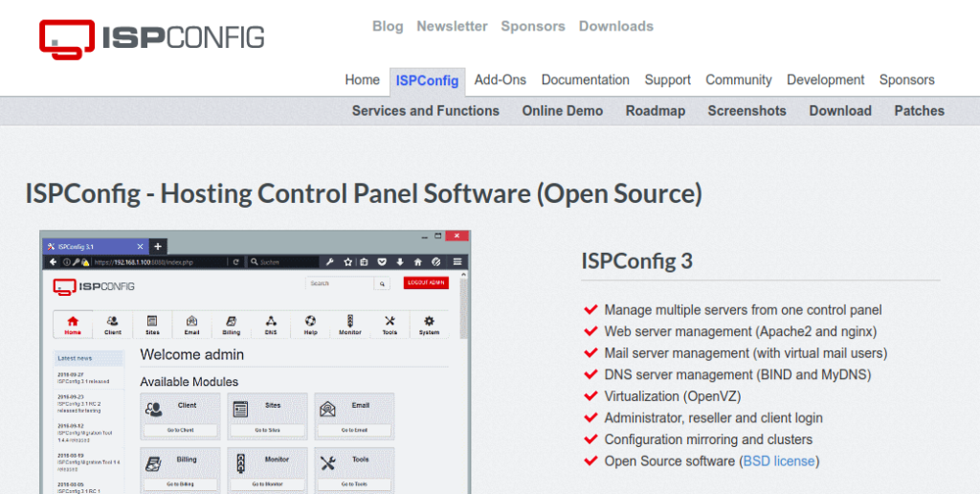Open the Add-Ons menu

pos(500,80)
